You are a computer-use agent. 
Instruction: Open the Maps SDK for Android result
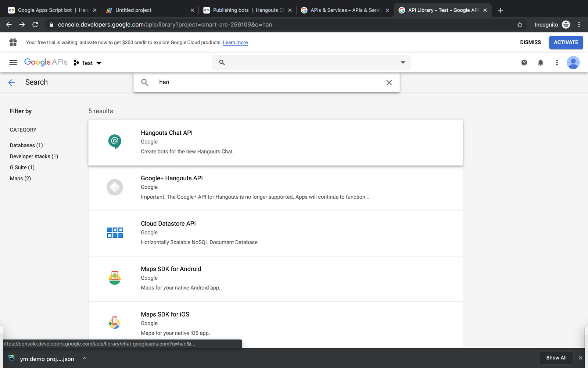point(276,279)
